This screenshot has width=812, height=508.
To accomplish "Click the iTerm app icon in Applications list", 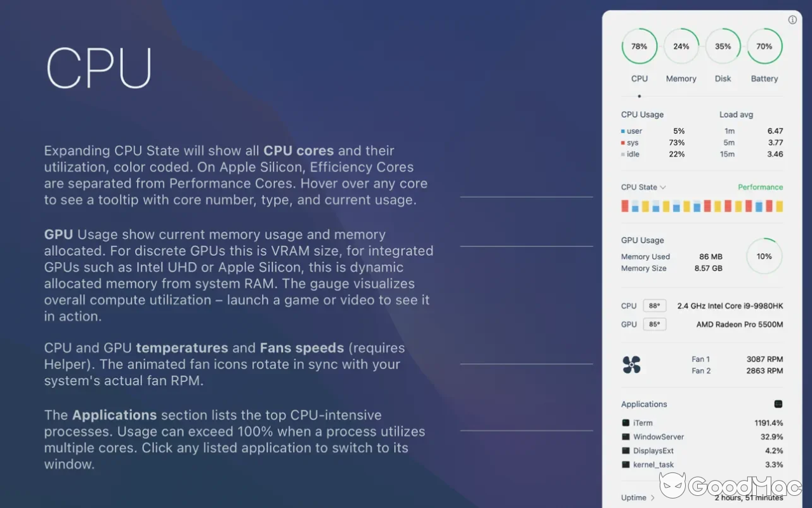I will coord(625,422).
